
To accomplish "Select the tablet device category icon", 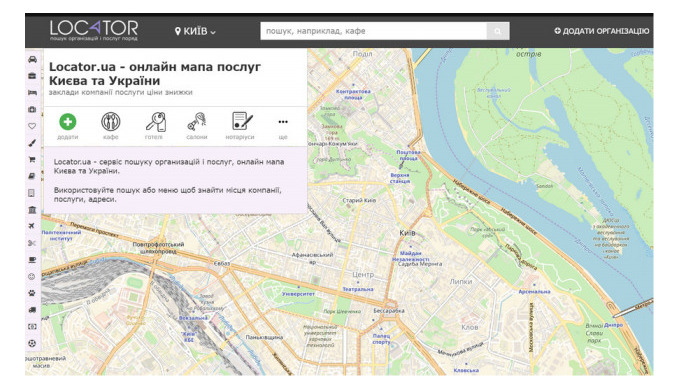I will point(32,193).
